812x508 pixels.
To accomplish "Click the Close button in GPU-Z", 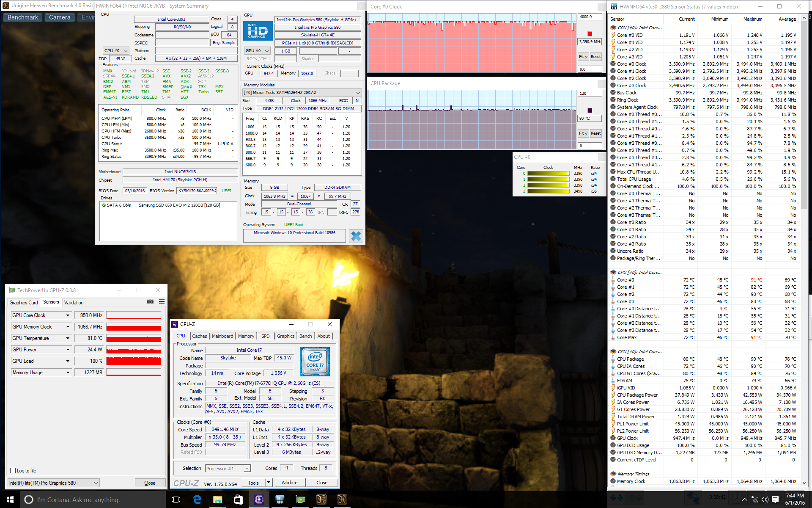I will pos(150,483).
